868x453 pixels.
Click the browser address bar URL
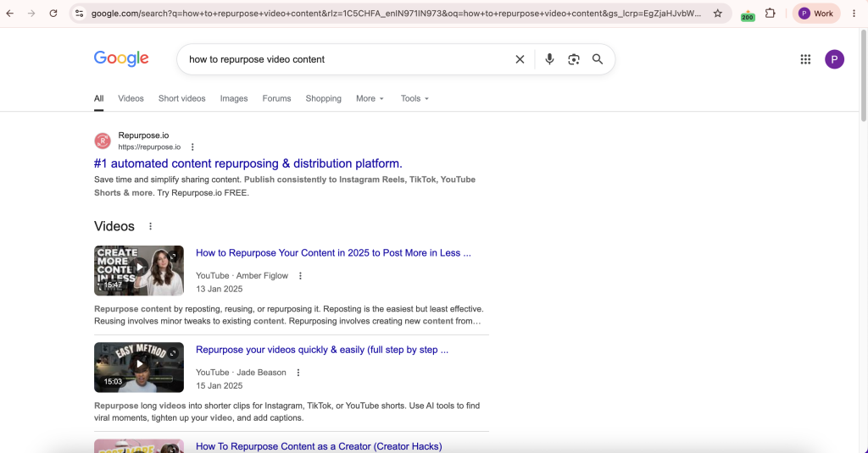coord(396,14)
